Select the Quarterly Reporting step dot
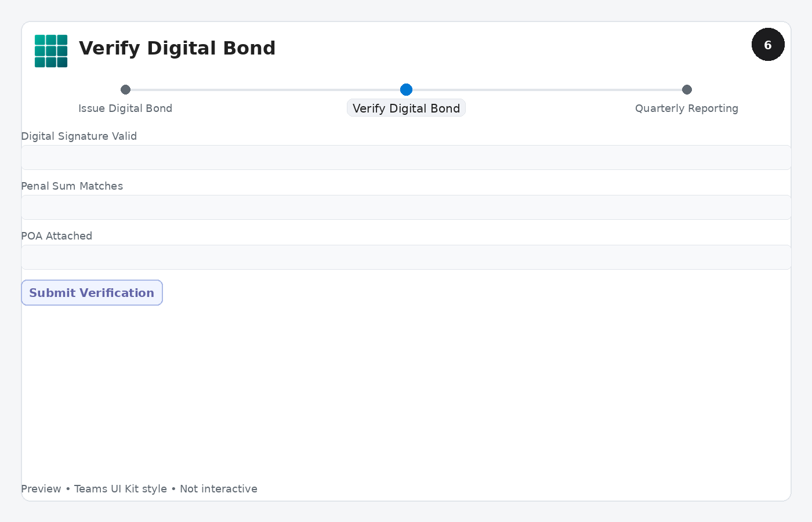 click(687, 89)
